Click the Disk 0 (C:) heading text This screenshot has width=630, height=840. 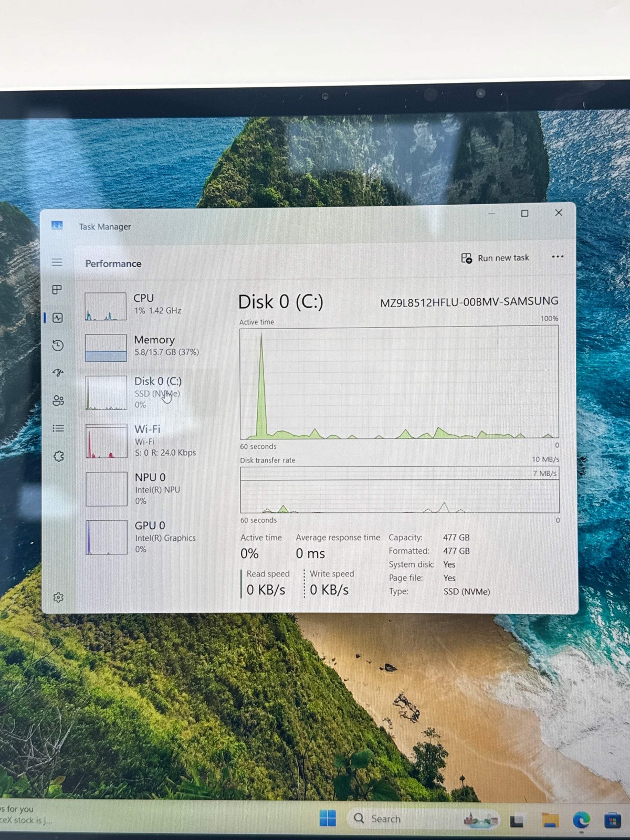[x=280, y=302]
